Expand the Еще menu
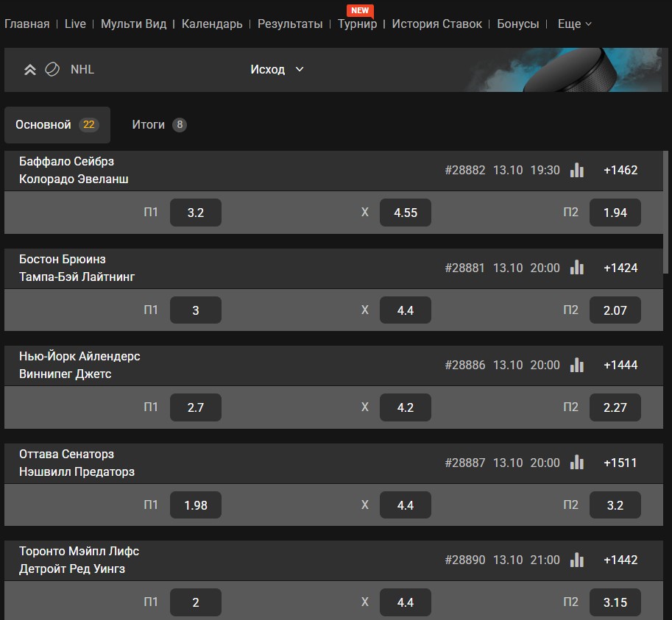 (x=574, y=24)
